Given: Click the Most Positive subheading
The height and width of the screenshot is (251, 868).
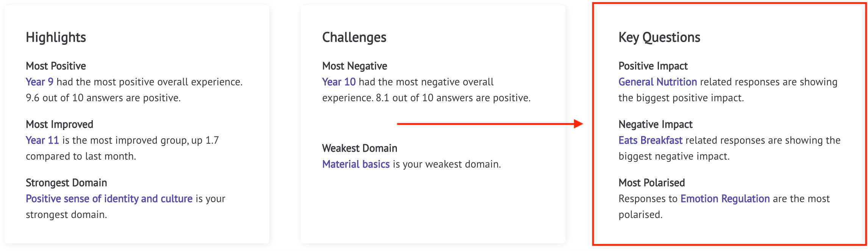Looking at the screenshot, I should [x=56, y=66].
